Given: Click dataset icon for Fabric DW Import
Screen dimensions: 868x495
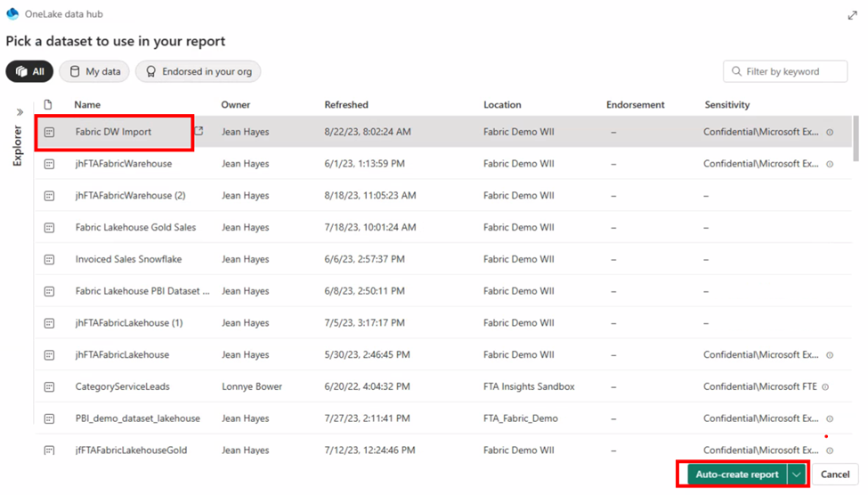Looking at the screenshot, I should [x=49, y=132].
